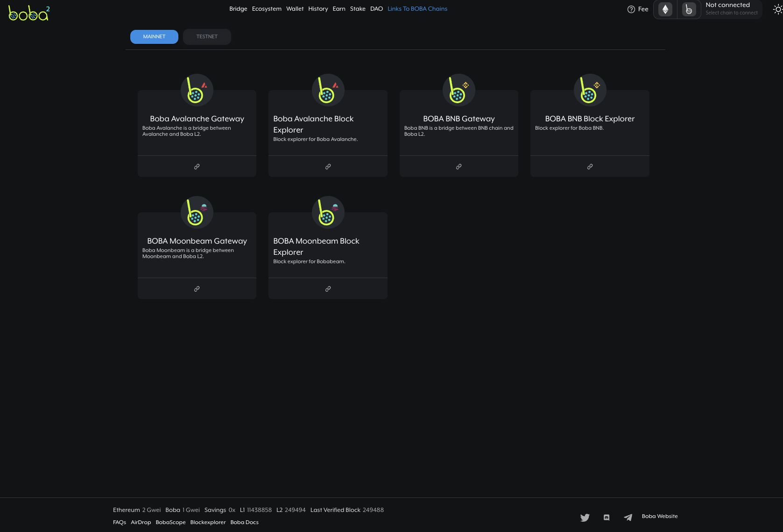Click BOBA Moonbeam Gateway title
The width and height of the screenshot is (783, 532).
point(197,241)
